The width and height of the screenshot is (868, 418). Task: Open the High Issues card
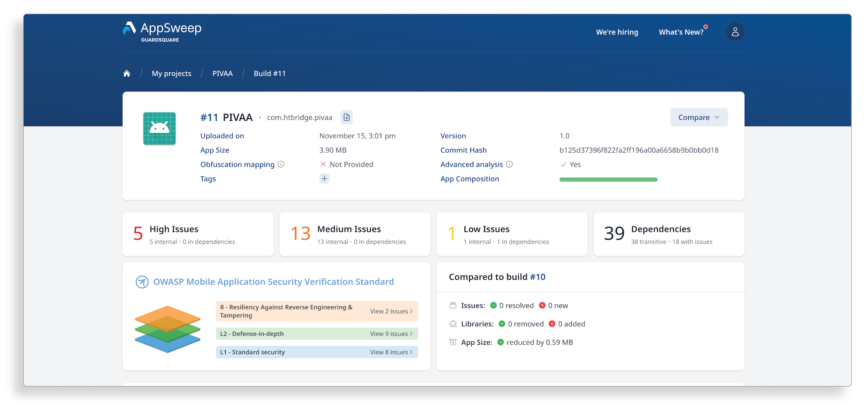click(x=197, y=234)
